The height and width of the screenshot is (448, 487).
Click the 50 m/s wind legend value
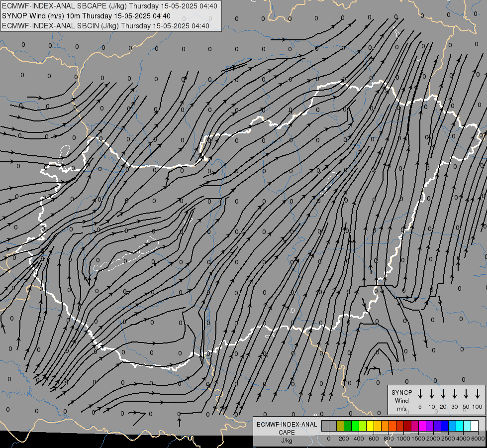point(466,407)
